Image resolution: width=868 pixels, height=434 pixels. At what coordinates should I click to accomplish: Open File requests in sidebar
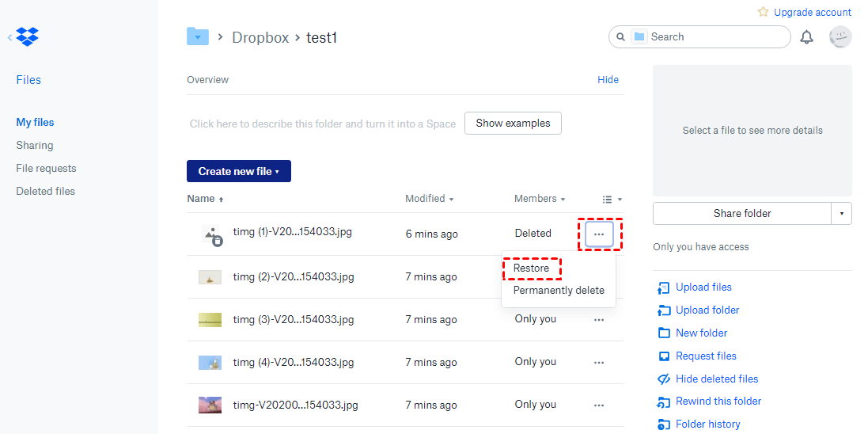coord(46,168)
